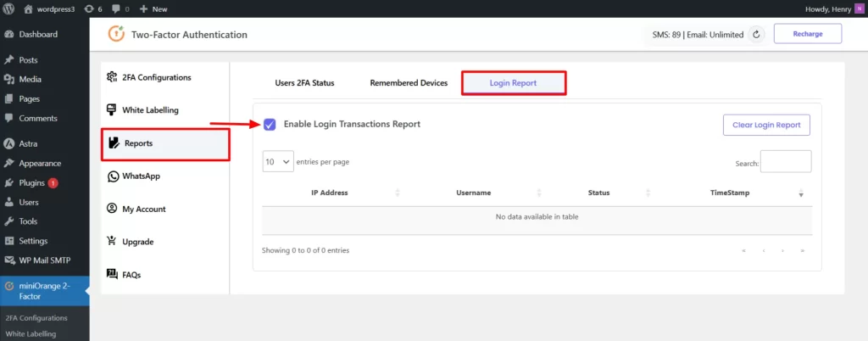Open the White Labelling paint roller icon
This screenshot has width=868, height=341.
pos(111,109)
